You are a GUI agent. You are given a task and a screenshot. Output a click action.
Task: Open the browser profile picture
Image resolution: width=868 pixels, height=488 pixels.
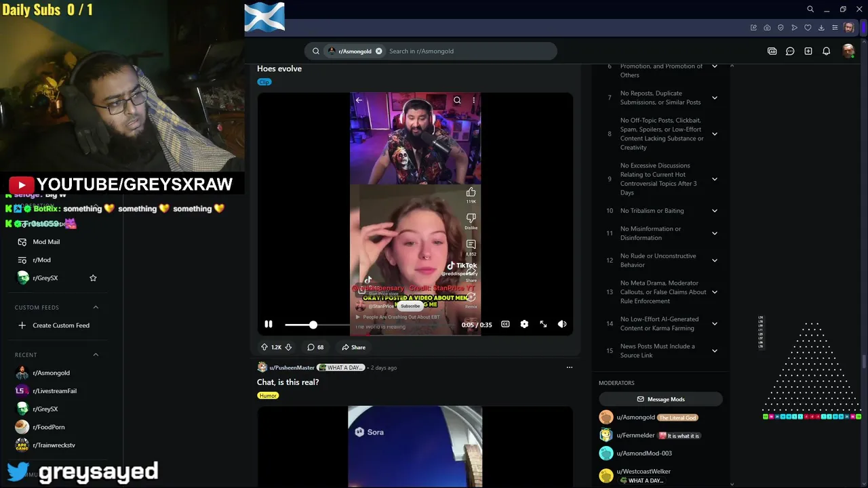click(x=849, y=28)
